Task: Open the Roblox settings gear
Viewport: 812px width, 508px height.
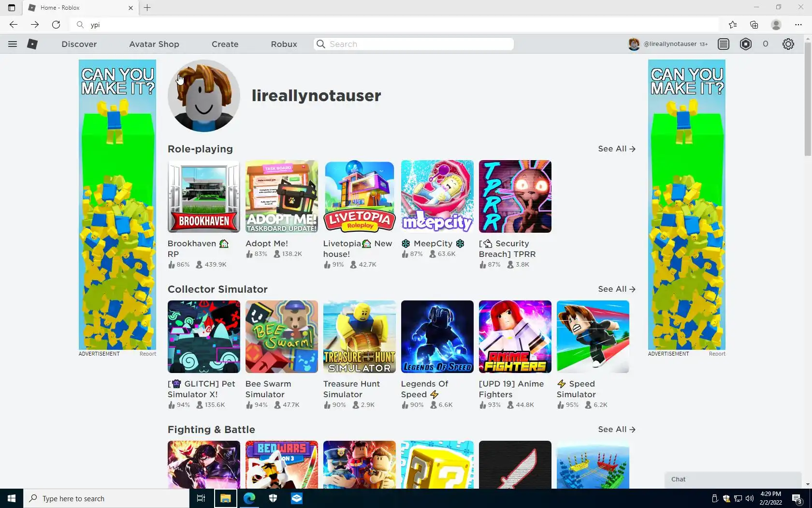Action: tap(788, 44)
